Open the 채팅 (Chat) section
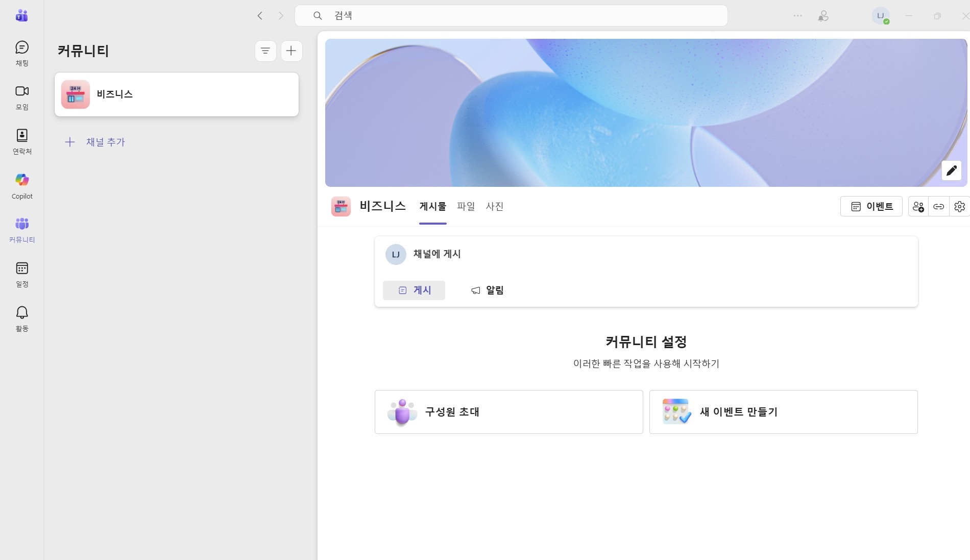The image size is (970, 560). pos(22,54)
